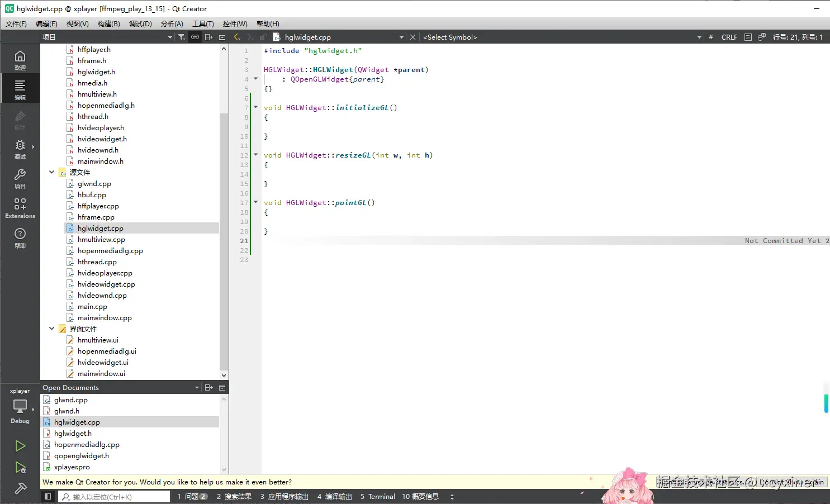Open the Extensions mode
The height and width of the screenshot is (504, 830).
[20, 208]
